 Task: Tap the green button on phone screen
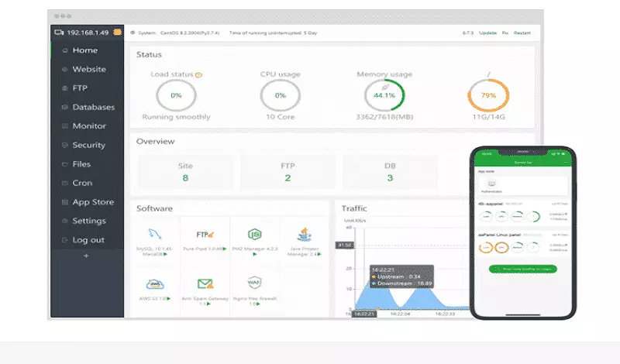(522, 269)
